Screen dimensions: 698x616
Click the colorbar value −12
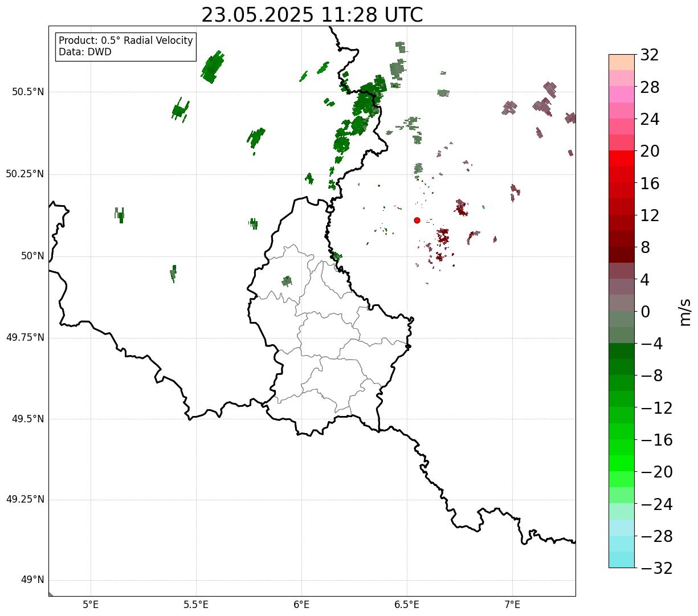(656, 408)
